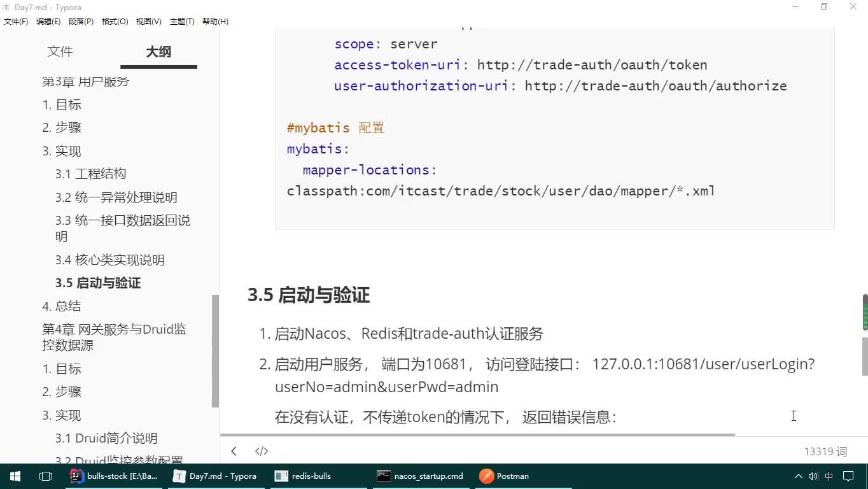Screen dimensions: 868x489
Task: Click the horizontal scrollbar of the editor
Action: coord(477,435)
